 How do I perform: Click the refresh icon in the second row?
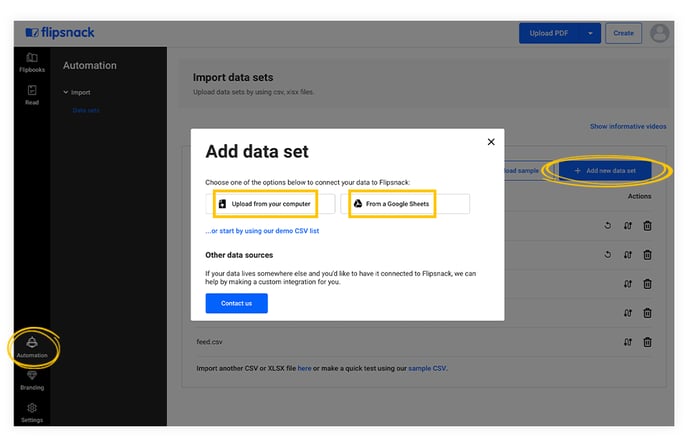click(608, 254)
